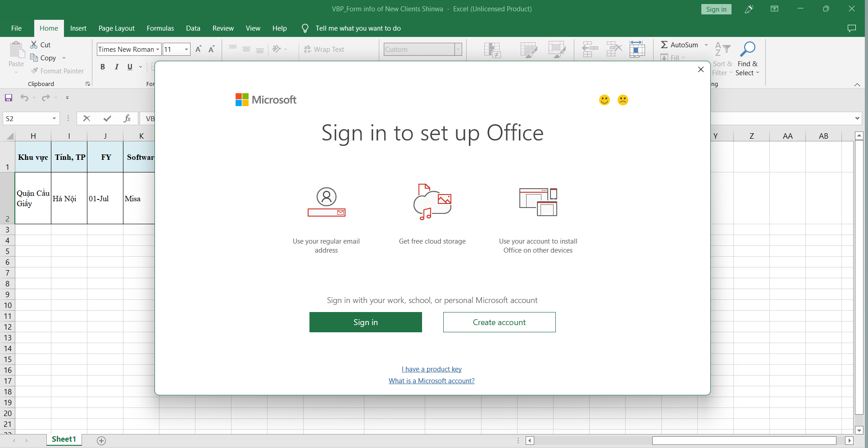The width and height of the screenshot is (868, 448).
Task: Toggle Italic formatting button
Action: [117, 67]
